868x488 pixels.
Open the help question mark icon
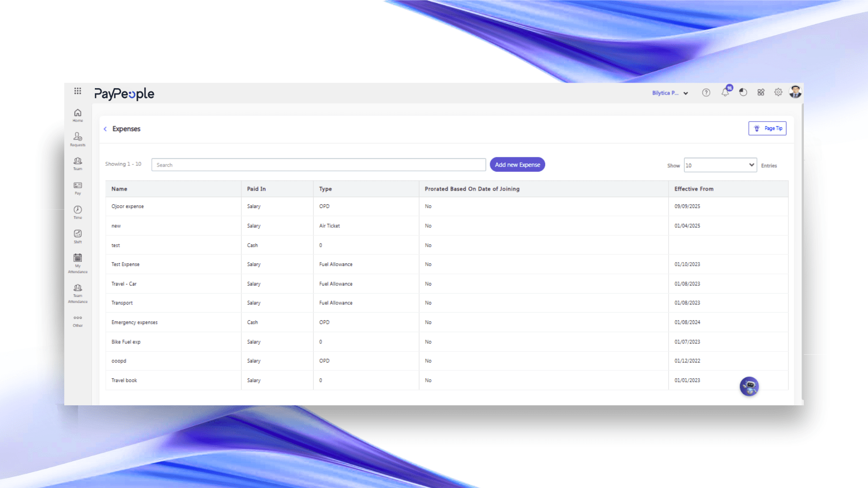click(706, 93)
